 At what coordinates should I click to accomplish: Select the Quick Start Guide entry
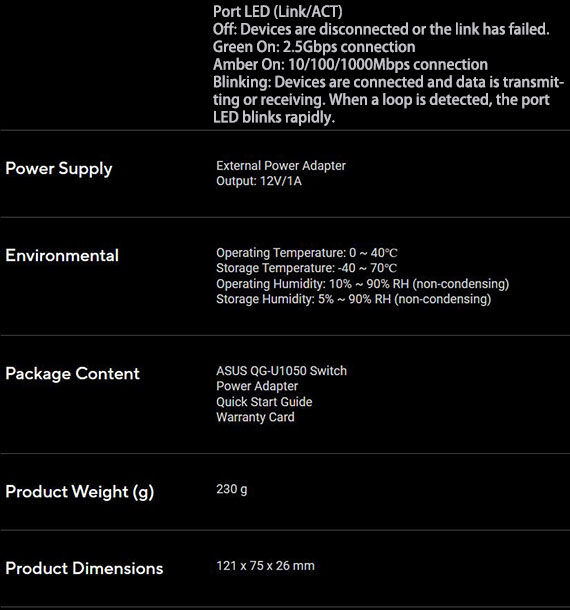tap(264, 402)
